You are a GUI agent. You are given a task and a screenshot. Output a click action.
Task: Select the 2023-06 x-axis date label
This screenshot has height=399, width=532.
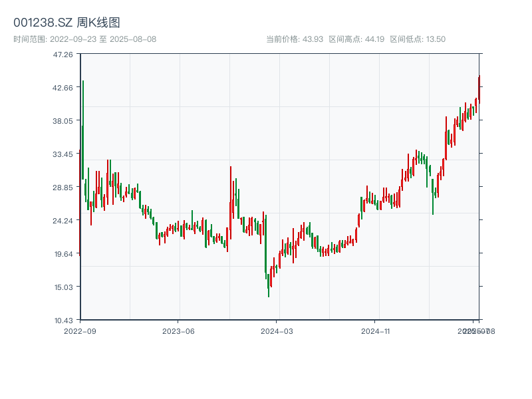[178, 331]
